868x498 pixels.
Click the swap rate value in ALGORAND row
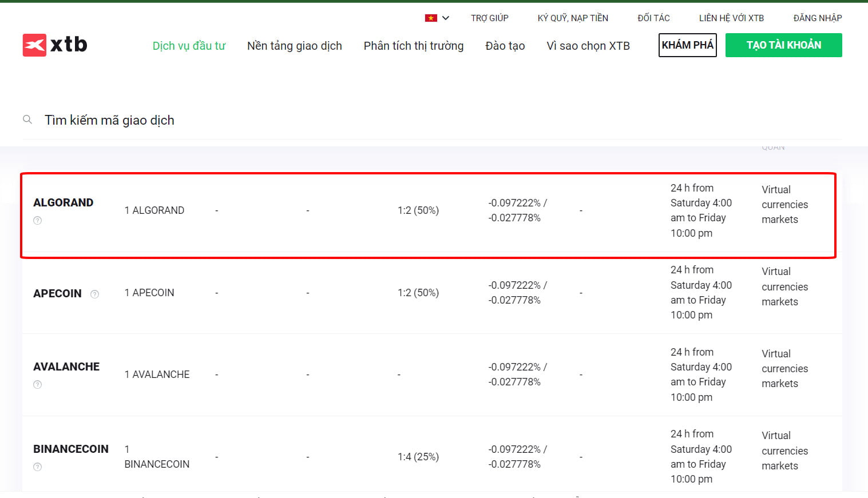pos(517,210)
